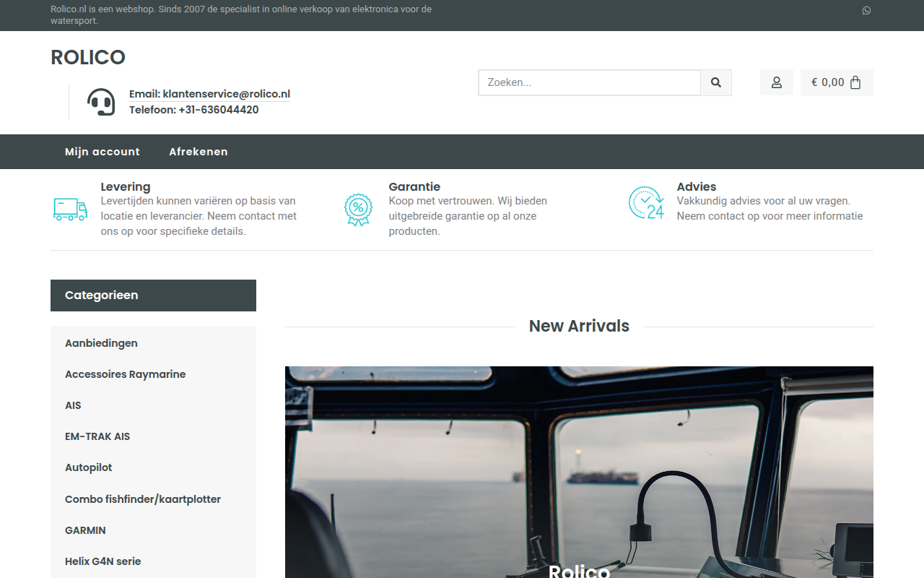The width and height of the screenshot is (924, 578).
Task: Browse the EM-TRAK AIS category
Action: pos(97,436)
